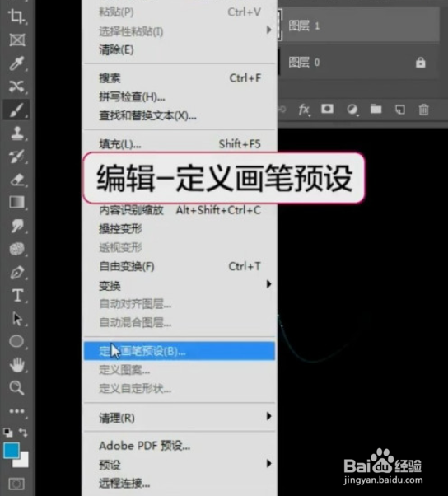Image resolution: width=448 pixels, height=496 pixels.
Task: Open the 选择性粘贴(I) submenu
Action: 180,31
